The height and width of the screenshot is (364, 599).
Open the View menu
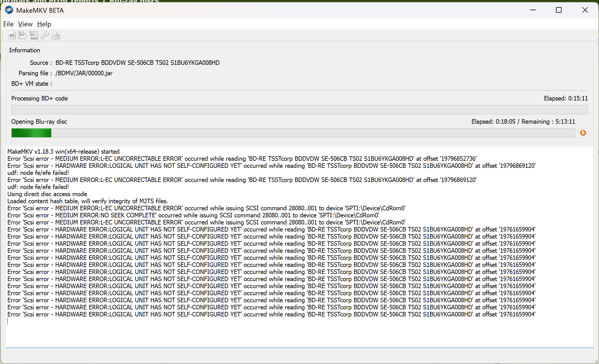click(x=25, y=24)
